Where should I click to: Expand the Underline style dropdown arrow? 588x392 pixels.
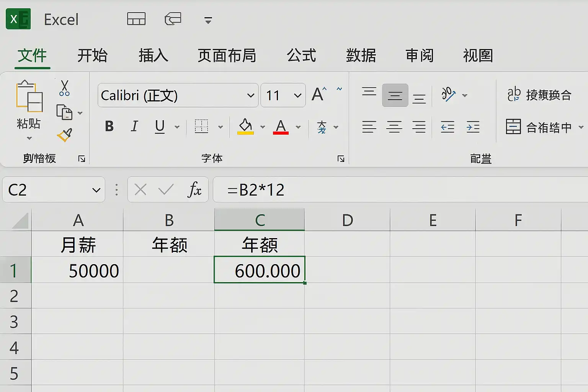(x=177, y=127)
